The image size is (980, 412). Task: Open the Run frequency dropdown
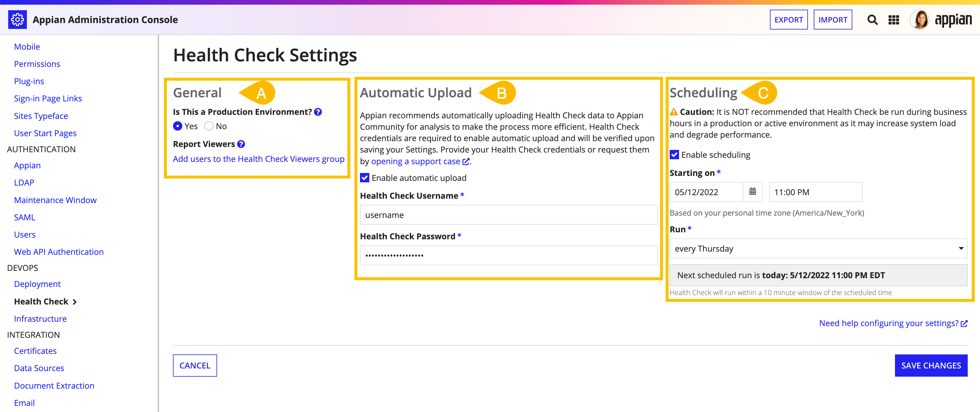point(818,248)
